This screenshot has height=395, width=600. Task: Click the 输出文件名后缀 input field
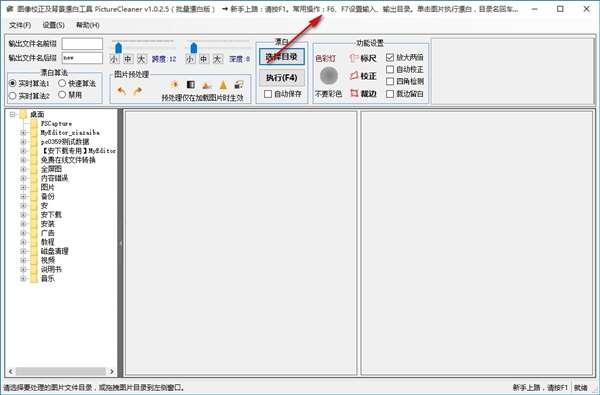(x=82, y=58)
